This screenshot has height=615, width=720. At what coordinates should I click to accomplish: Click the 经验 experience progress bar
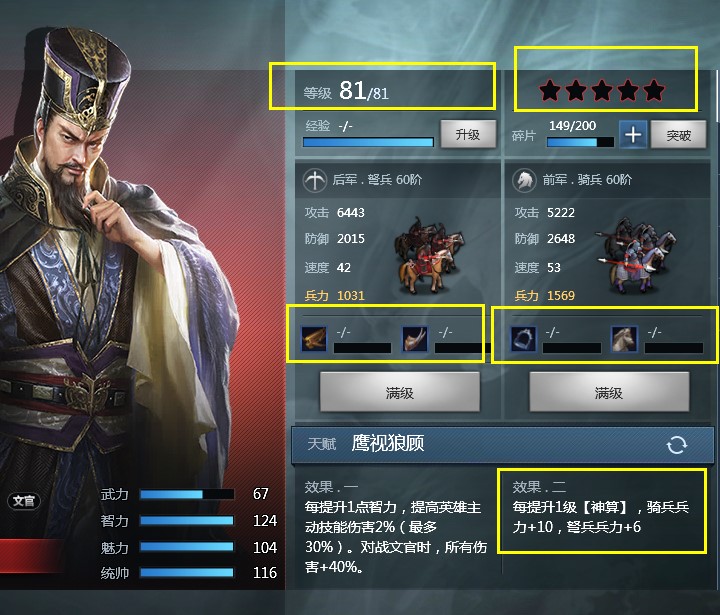pyautogui.click(x=368, y=142)
